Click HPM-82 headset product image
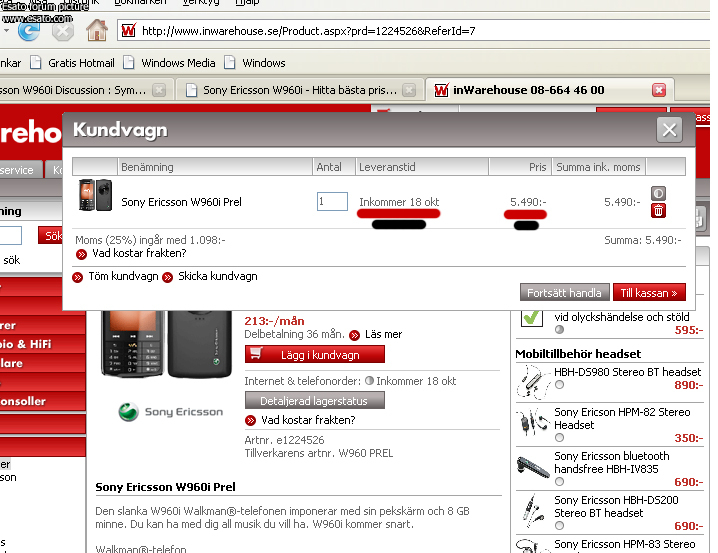This screenshot has width=718, height=553. click(532, 423)
